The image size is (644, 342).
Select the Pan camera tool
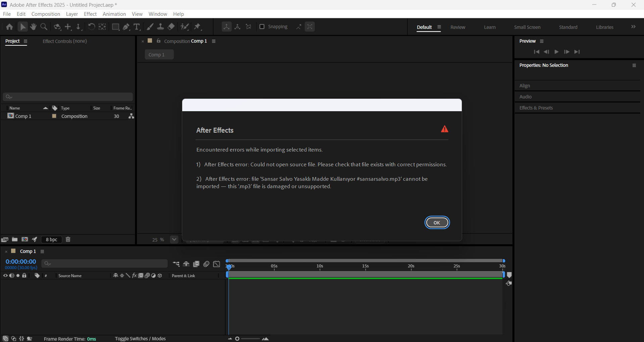click(x=68, y=27)
